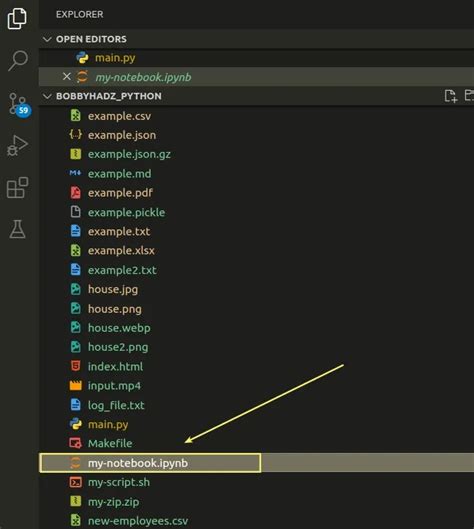The width and height of the screenshot is (474, 529).
Task: Open example.pdf file
Action: click(x=256, y=193)
